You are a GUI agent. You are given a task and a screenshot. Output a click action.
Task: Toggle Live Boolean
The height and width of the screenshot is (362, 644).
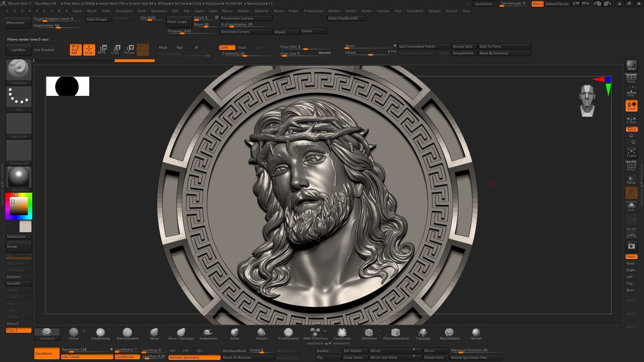(x=44, y=50)
